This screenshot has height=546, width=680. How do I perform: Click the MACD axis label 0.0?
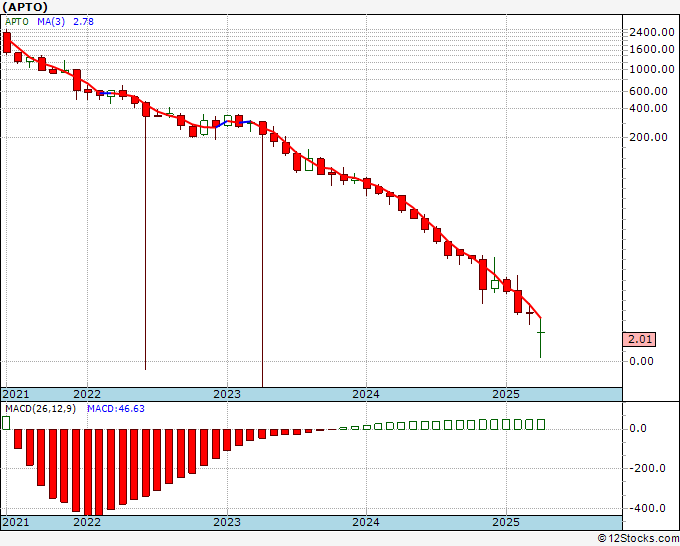click(x=638, y=428)
